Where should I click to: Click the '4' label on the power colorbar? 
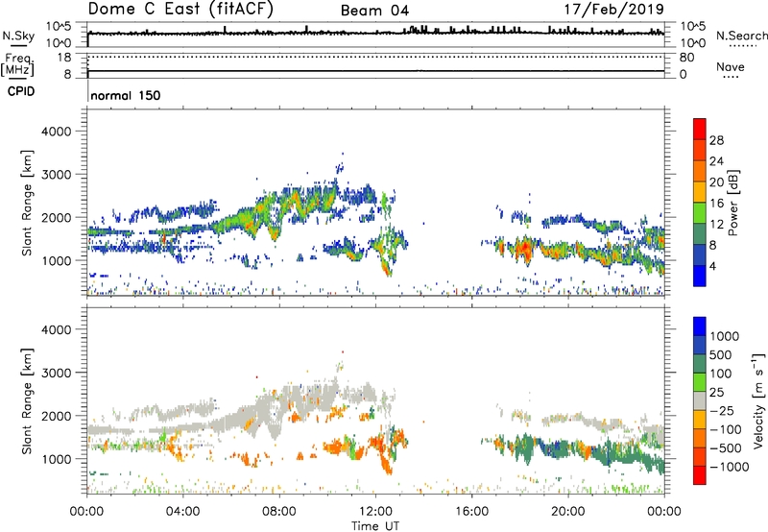coord(712,266)
